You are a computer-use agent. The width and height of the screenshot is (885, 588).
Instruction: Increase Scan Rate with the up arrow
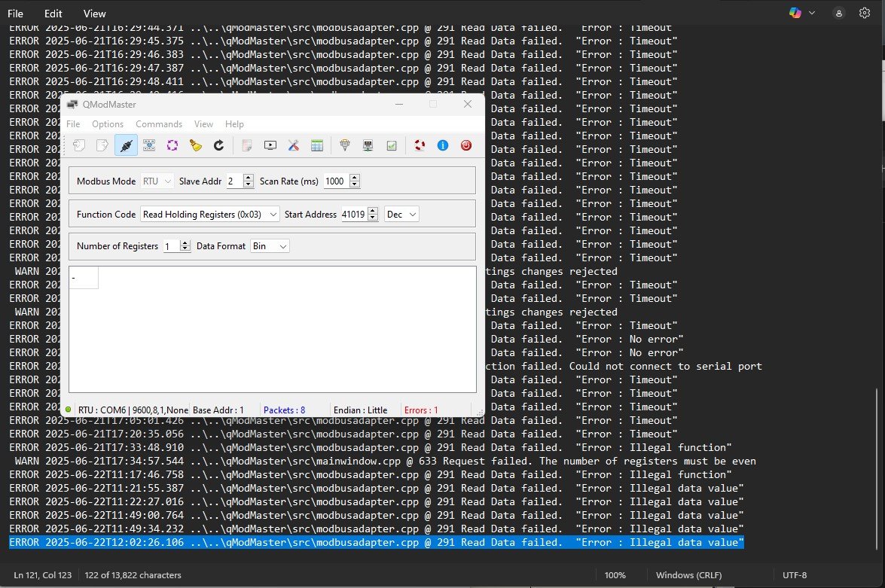pyautogui.click(x=355, y=178)
